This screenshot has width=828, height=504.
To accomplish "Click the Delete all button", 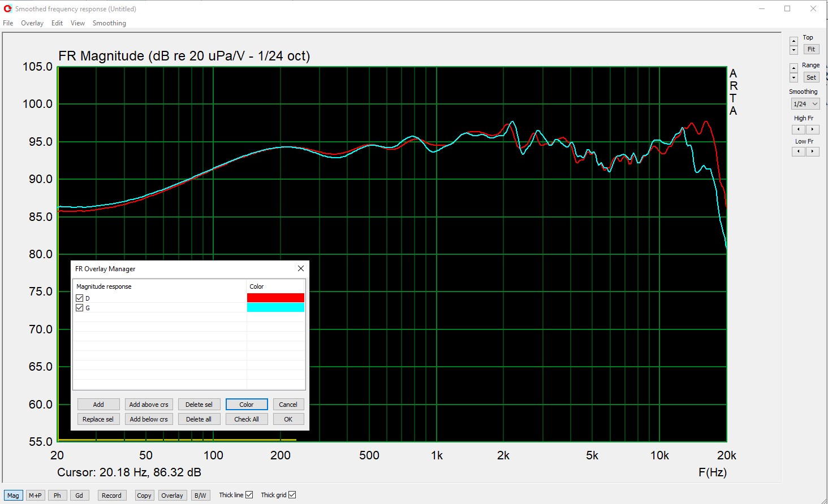I will pos(199,419).
